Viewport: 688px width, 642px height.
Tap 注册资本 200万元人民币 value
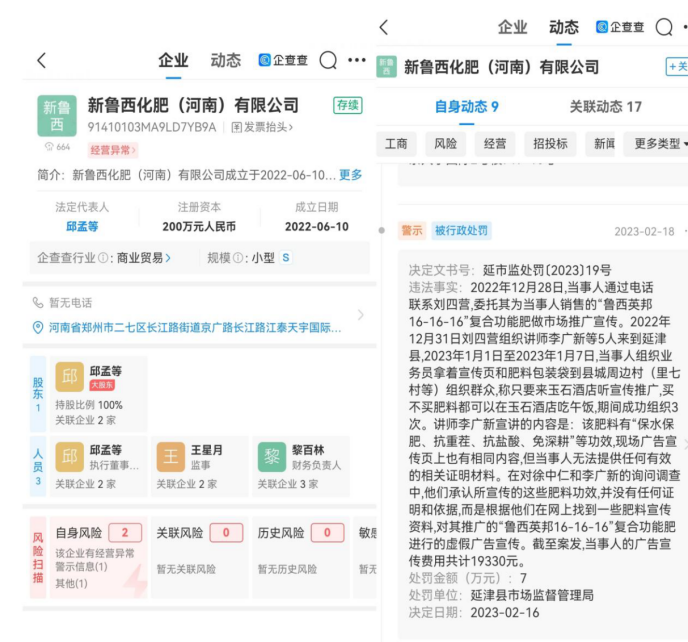tap(199, 226)
